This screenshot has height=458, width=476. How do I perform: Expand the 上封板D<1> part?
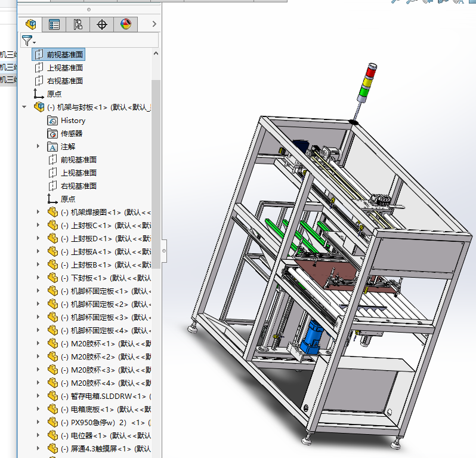(38, 238)
